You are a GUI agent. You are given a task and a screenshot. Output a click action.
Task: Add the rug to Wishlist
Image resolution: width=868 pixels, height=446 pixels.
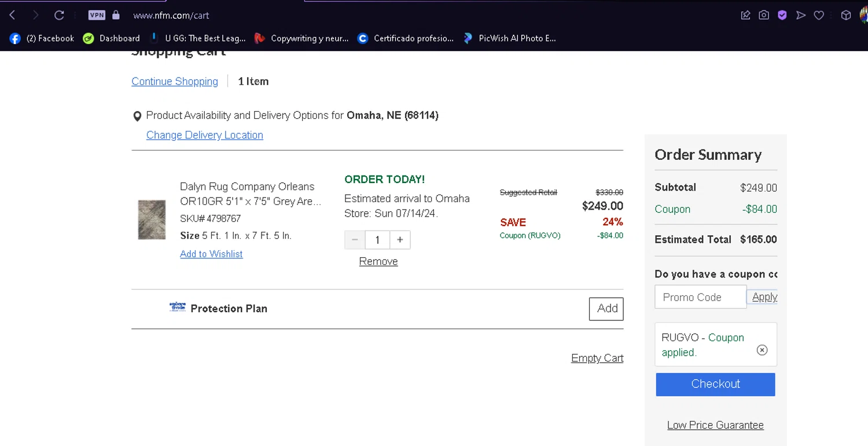(x=211, y=254)
